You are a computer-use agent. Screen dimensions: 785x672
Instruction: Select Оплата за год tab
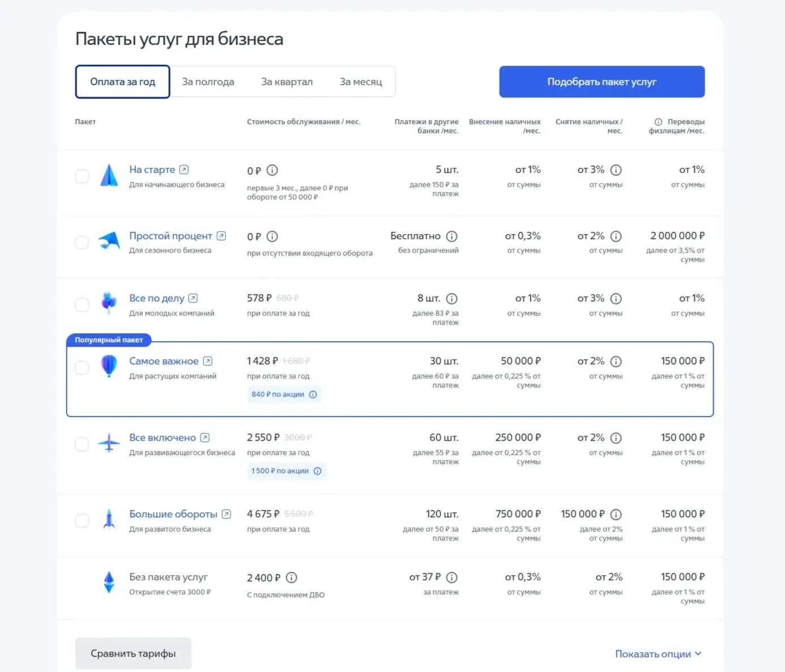click(x=123, y=82)
